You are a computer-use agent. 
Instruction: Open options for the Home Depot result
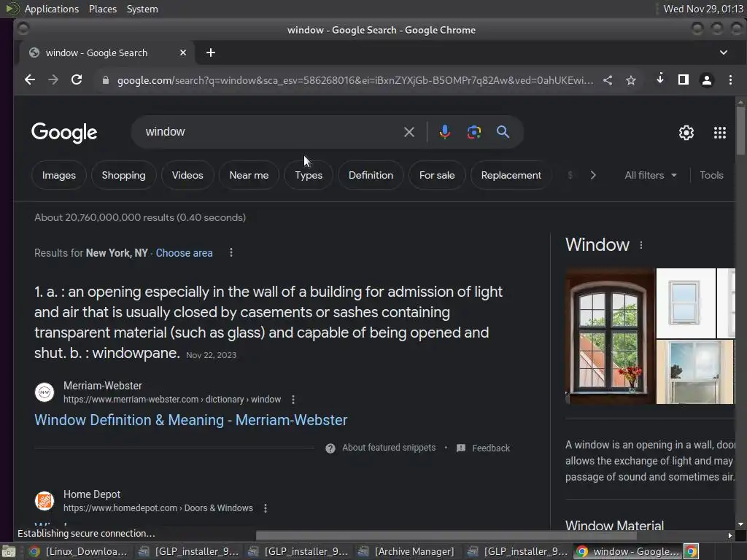[266, 508]
